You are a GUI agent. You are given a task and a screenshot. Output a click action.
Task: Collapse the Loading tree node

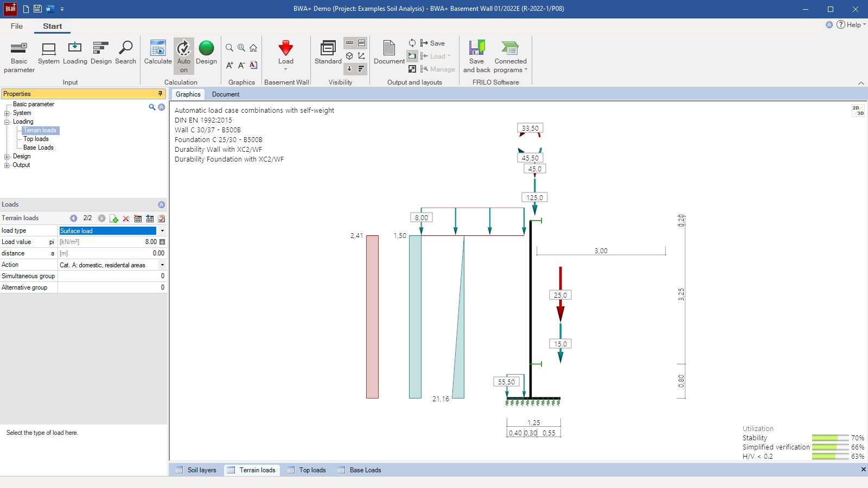point(7,122)
